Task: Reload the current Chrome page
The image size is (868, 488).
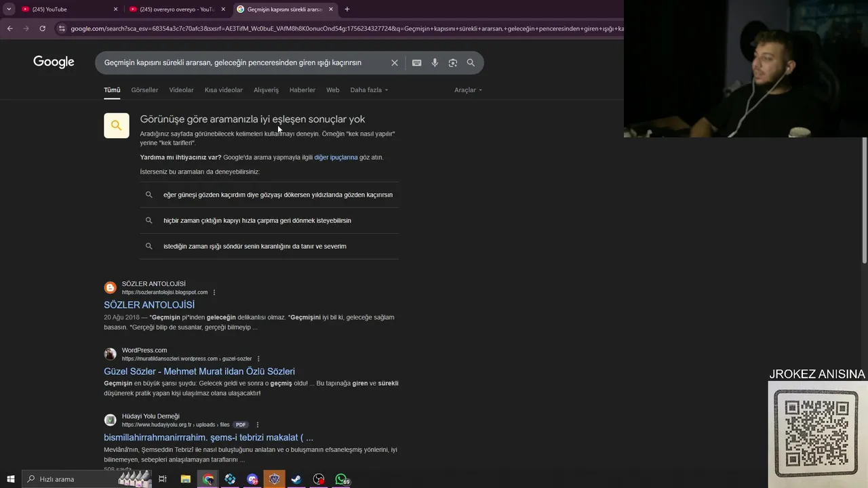Action: (42, 28)
